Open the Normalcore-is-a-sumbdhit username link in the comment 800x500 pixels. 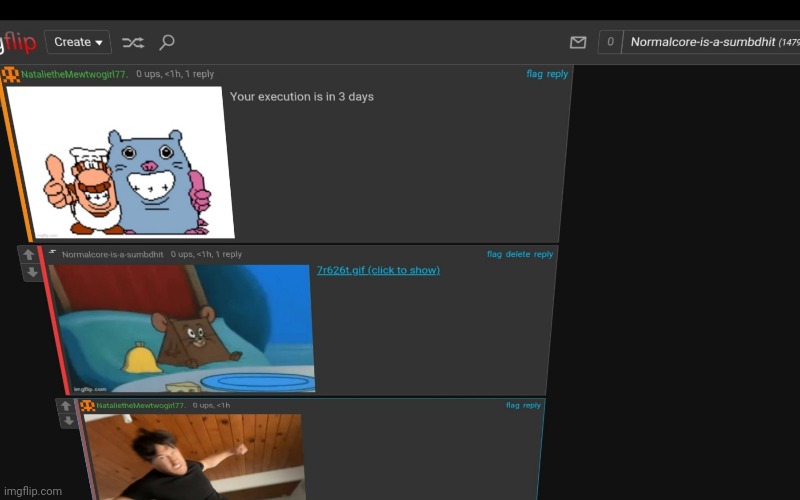pos(113,254)
